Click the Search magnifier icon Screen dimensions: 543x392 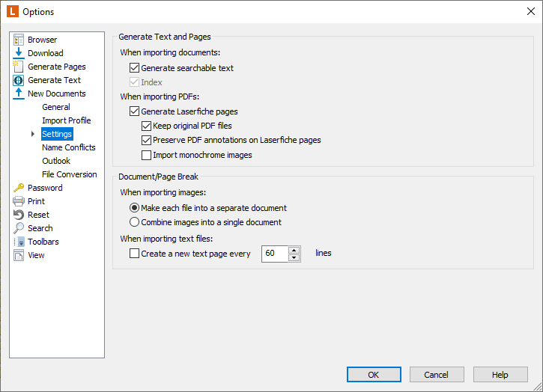point(19,228)
